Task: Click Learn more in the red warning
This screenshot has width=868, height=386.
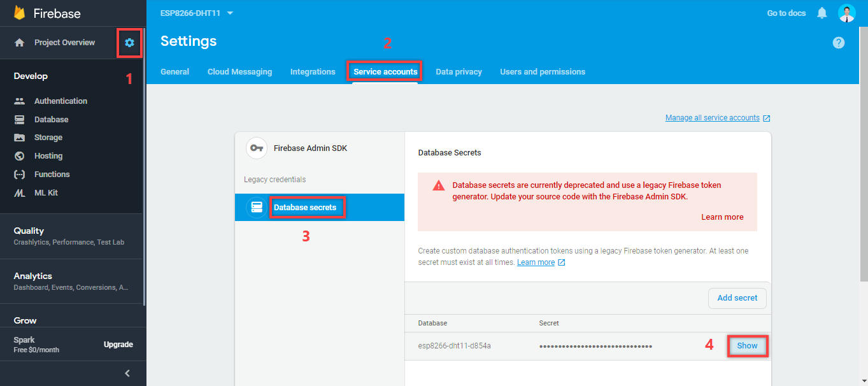Action: pos(722,217)
